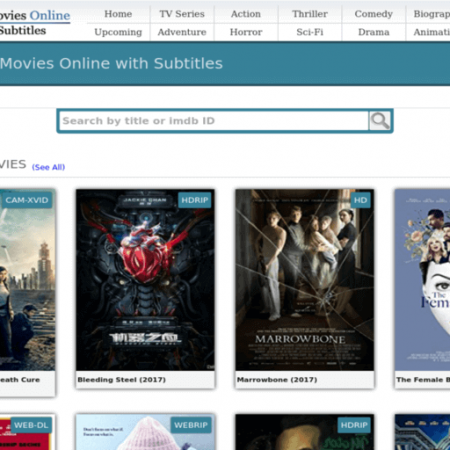Open the Death Cure poster thumbnail
This screenshot has height=450, width=450.
[27, 280]
